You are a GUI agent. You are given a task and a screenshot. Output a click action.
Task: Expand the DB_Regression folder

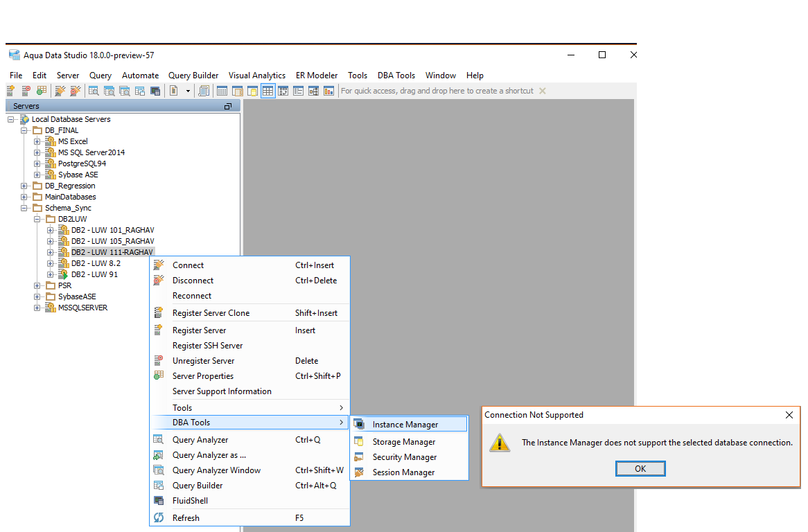[24, 186]
